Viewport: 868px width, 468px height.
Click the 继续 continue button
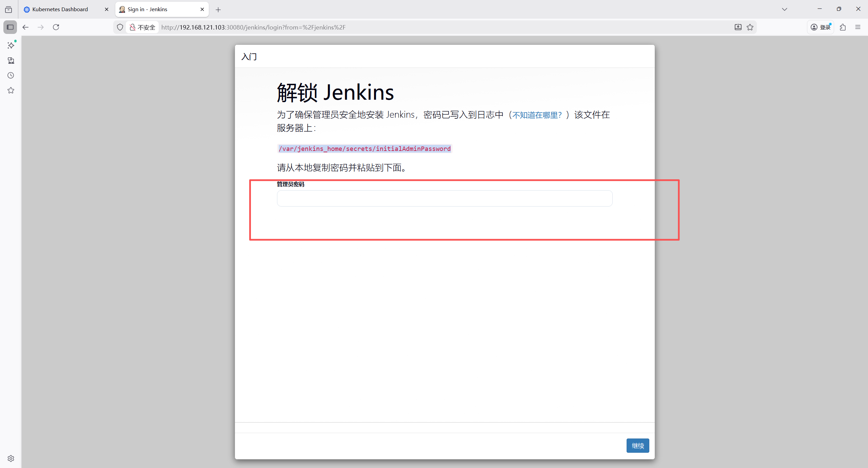point(637,446)
